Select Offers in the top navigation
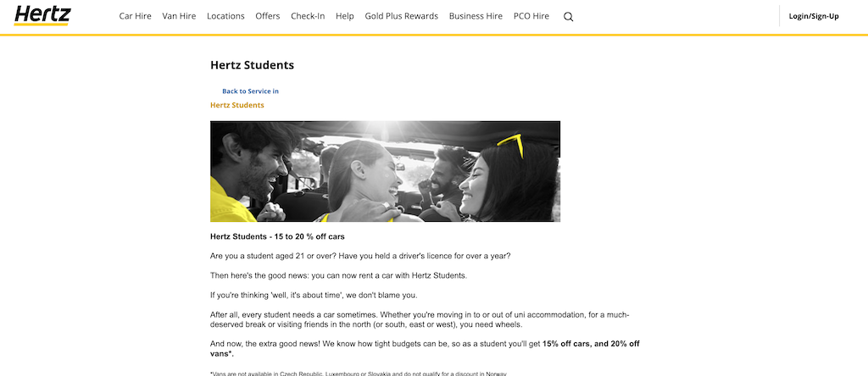Viewport: 868px width, 376px height. tap(267, 16)
